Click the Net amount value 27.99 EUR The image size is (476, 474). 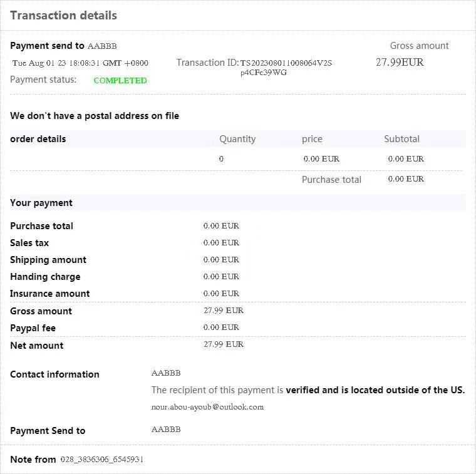pyautogui.click(x=224, y=344)
